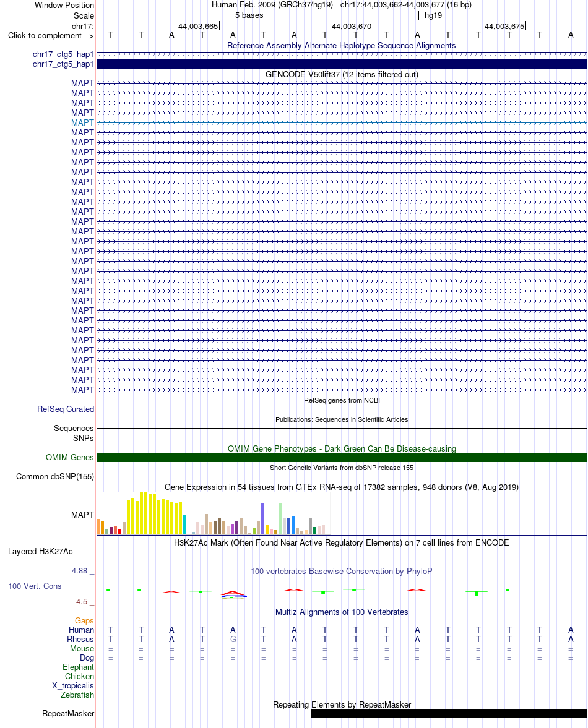Click the grey G base in Rhesus row
Viewport: 588px width, 728px height.
(x=233, y=640)
